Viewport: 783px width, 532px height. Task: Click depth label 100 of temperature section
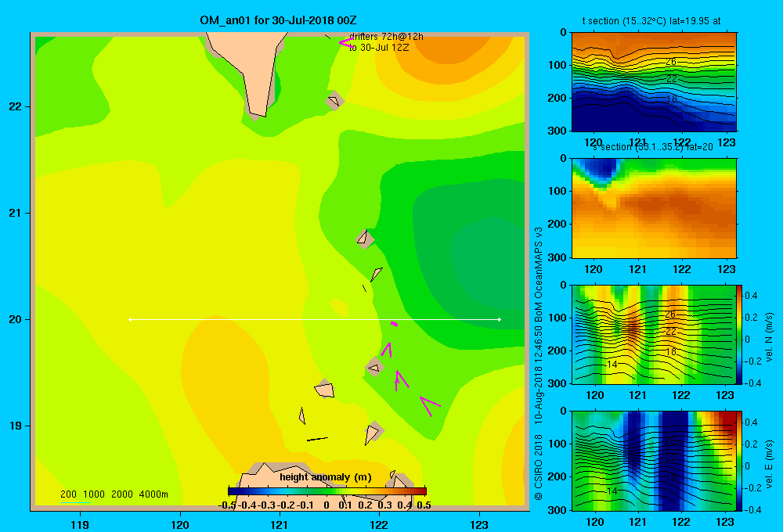click(x=557, y=65)
